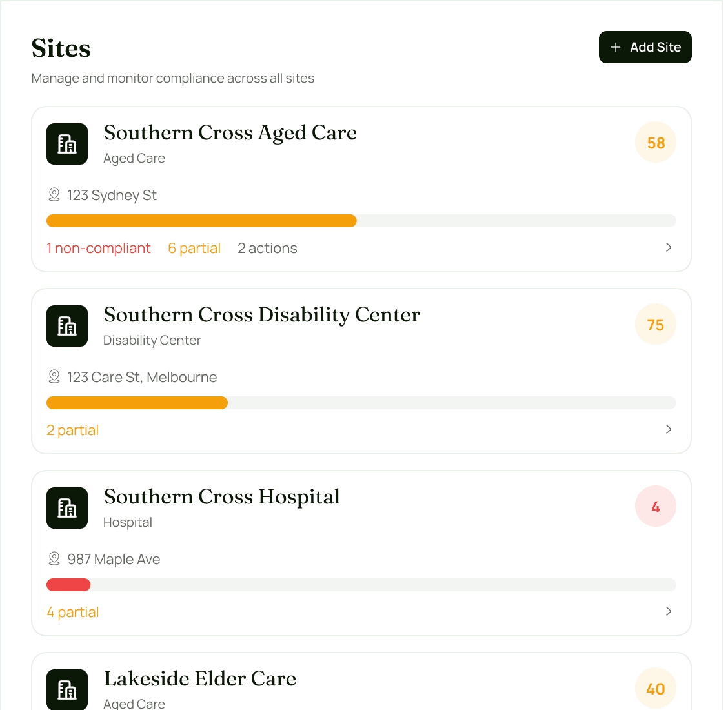728x710 pixels.
Task: Click the Southern Cross Aged Care building icon
Action: [67, 144]
